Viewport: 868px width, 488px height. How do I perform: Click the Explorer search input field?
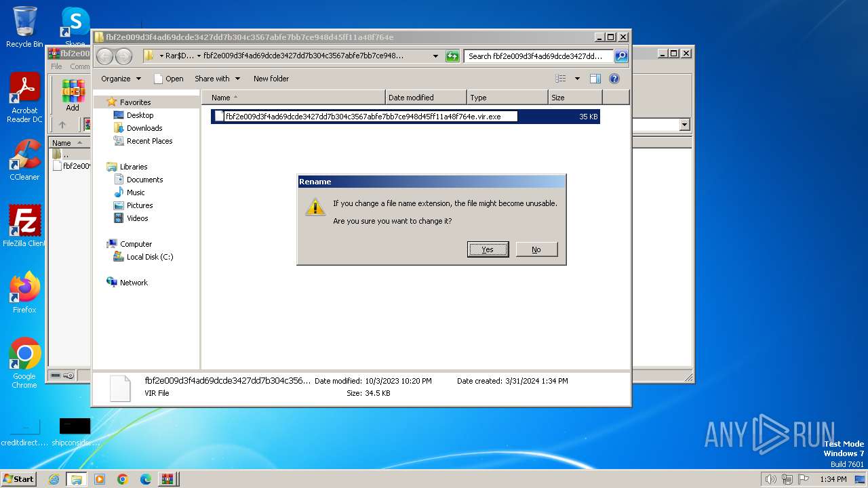coord(538,56)
